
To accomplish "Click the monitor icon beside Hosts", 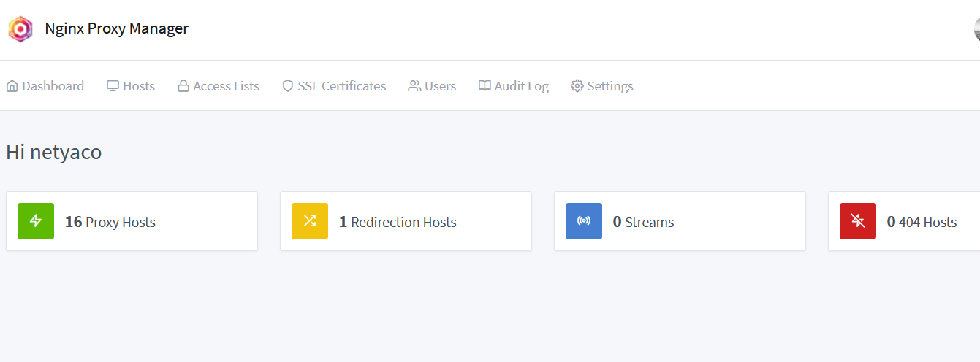I will tap(113, 86).
